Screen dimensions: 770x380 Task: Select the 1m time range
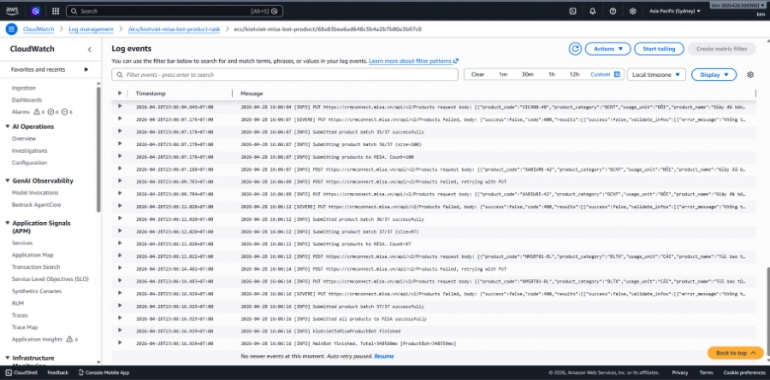(503, 75)
